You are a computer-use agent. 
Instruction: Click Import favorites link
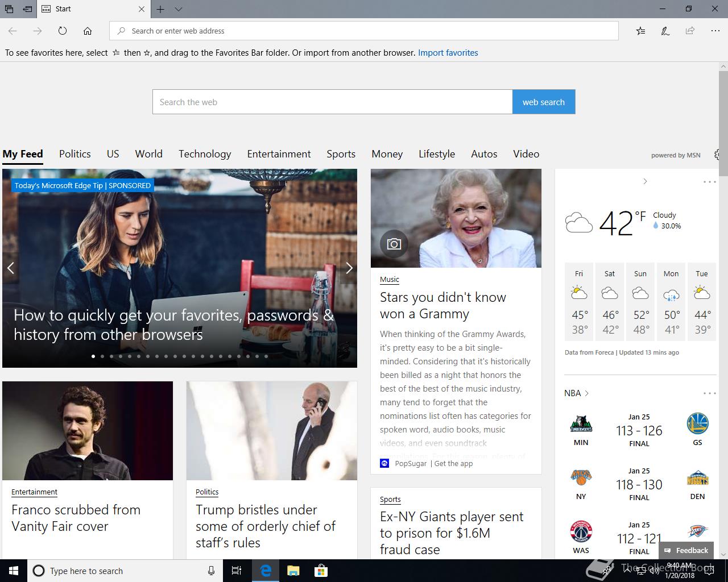448,53
